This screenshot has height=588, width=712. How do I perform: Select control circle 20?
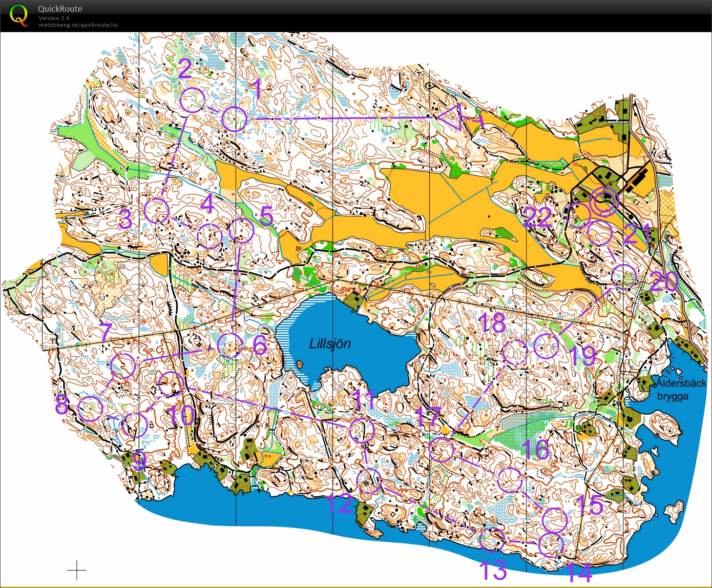[624, 277]
